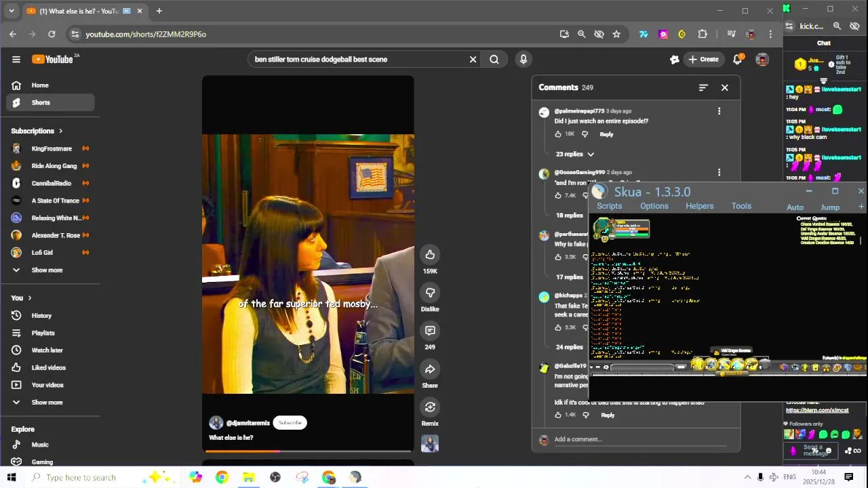Open the KingFrostmare subscription channel

pyautogui.click(x=50, y=149)
